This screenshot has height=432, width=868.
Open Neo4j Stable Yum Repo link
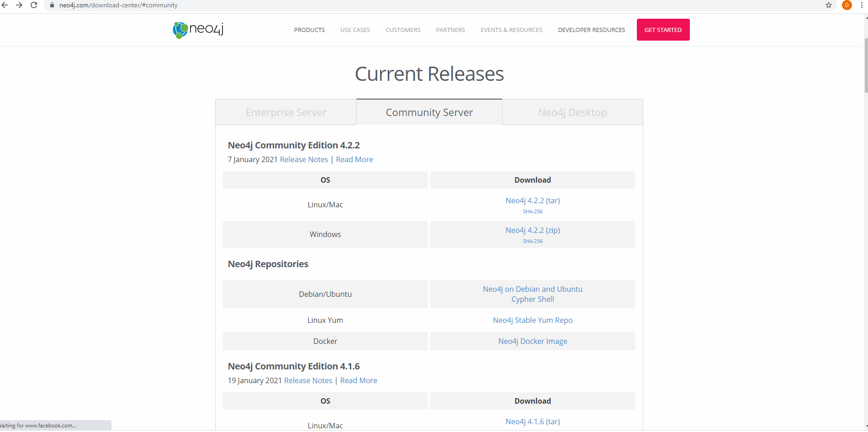point(533,320)
